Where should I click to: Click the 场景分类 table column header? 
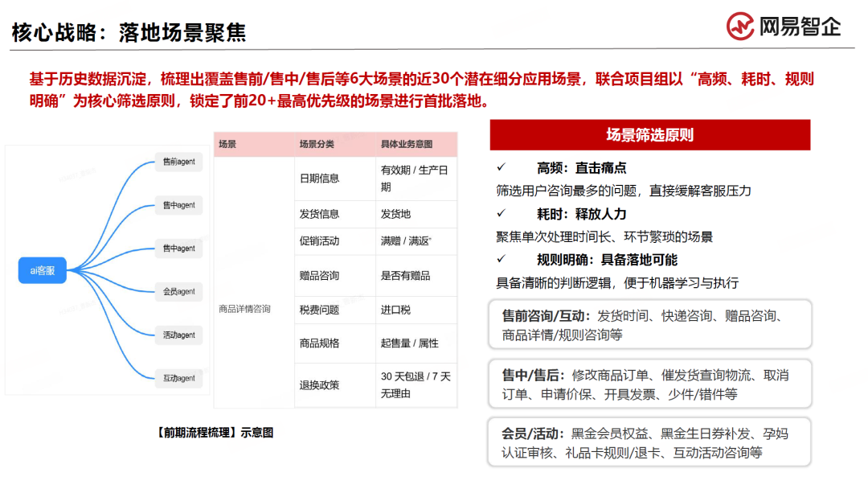[x=317, y=145]
